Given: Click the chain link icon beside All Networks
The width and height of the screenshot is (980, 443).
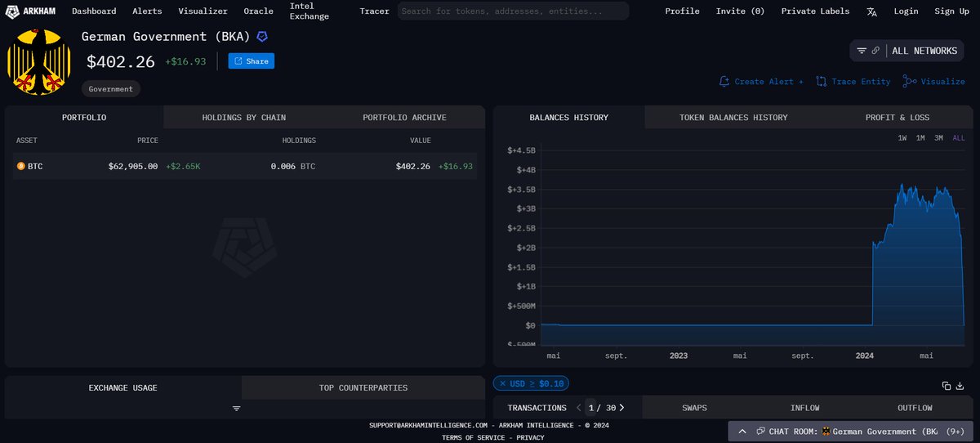Looking at the screenshot, I should pyautogui.click(x=875, y=51).
